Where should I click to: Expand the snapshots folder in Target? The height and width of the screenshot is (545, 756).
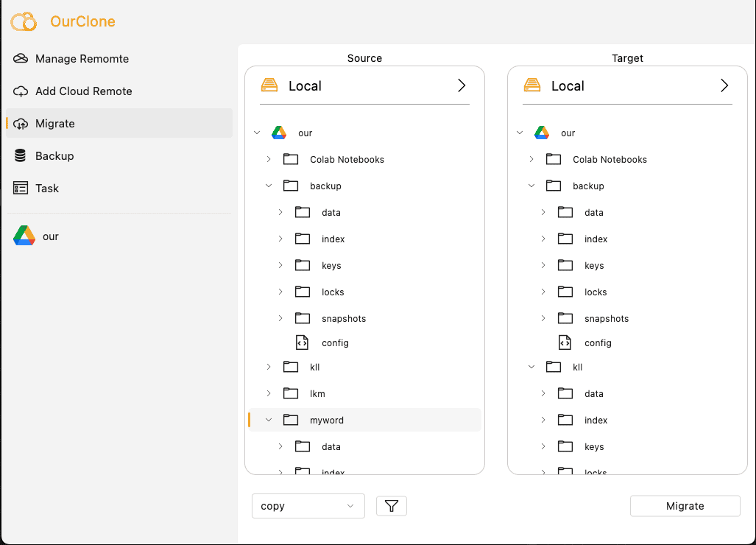click(543, 319)
